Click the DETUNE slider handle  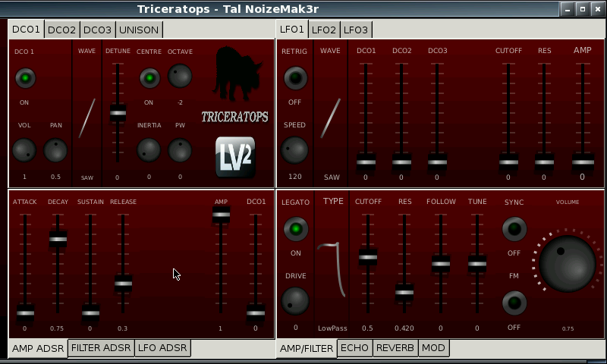pos(118,113)
